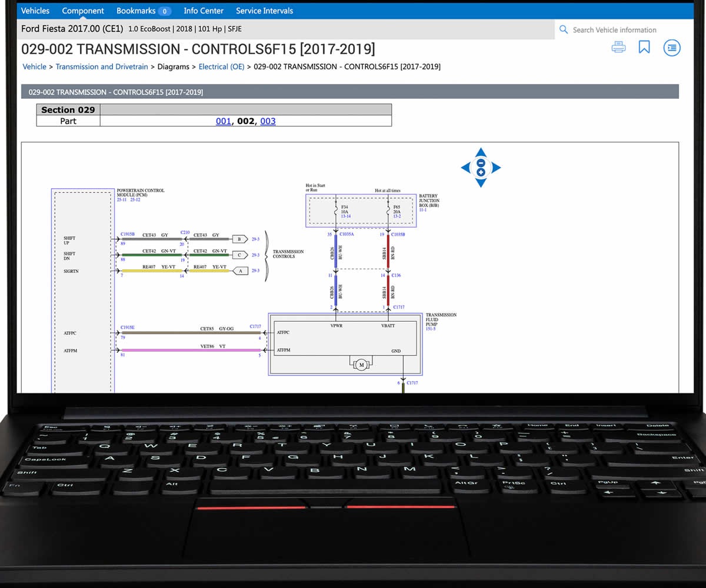Open the Vehicles tab
This screenshot has width=706, height=588.
click(x=35, y=11)
